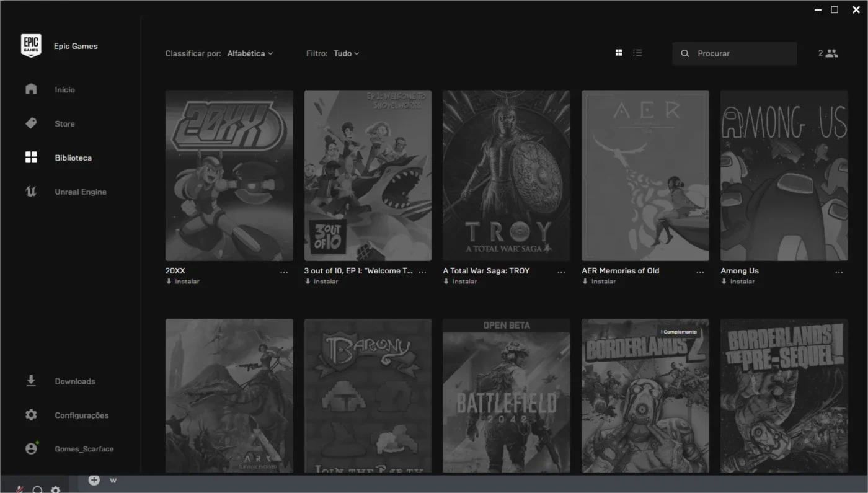The width and height of the screenshot is (868, 493).
Task: Open more options for AER Memories of Old
Action: coord(701,272)
